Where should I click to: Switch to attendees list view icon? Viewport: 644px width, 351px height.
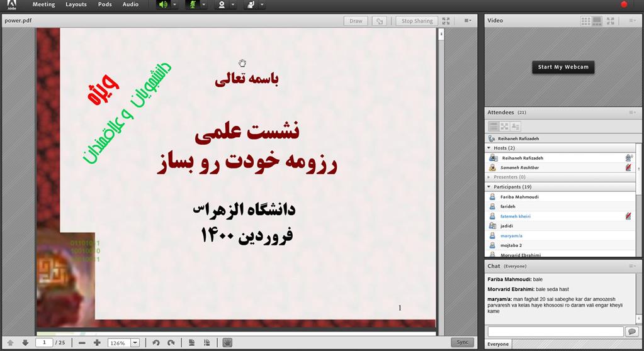click(x=494, y=126)
